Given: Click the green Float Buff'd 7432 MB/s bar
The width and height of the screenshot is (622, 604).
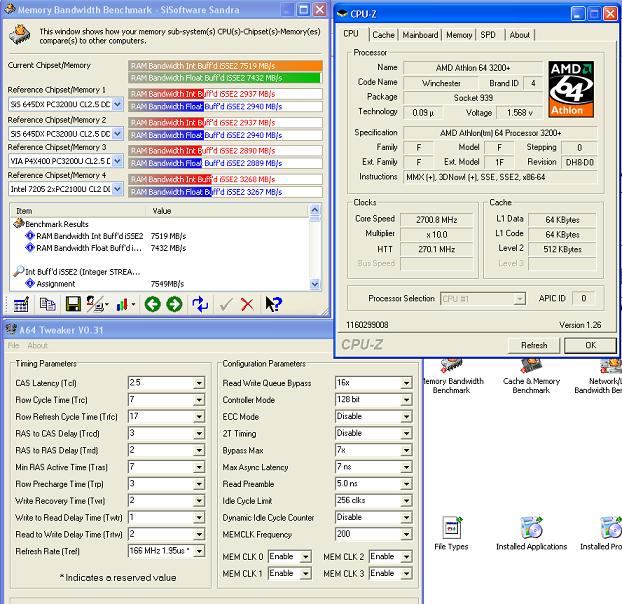Looking at the screenshot, I should coord(225,78).
